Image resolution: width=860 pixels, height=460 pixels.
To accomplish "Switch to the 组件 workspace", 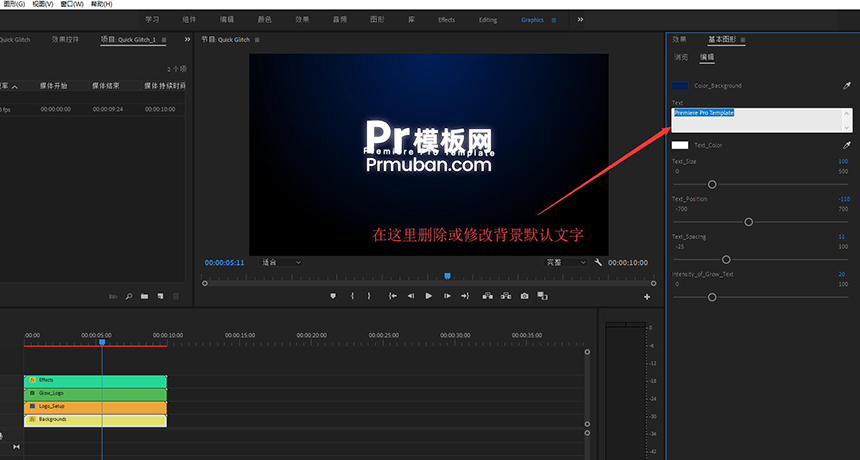I will pyautogui.click(x=189, y=20).
